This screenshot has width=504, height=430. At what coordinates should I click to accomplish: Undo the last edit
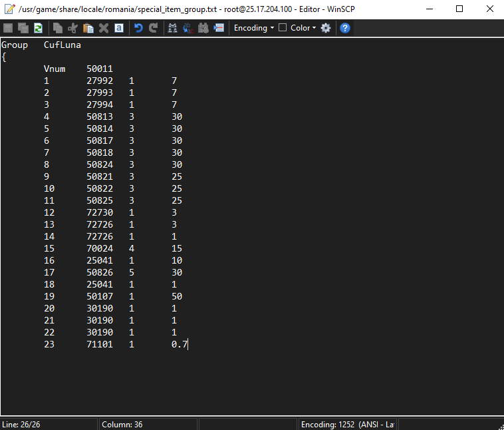pyautogui.click(x=138, y=28)
